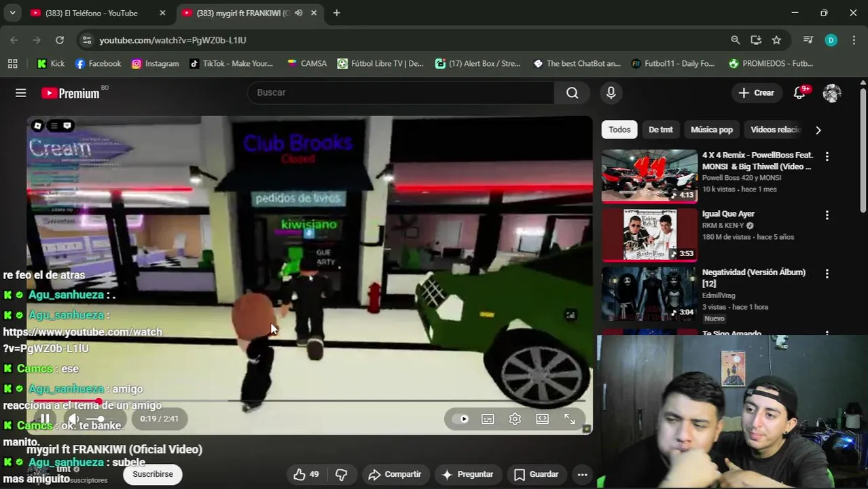
Task: Click the Buscar search field
Action: pyautogui.click(x=401, y=93)
